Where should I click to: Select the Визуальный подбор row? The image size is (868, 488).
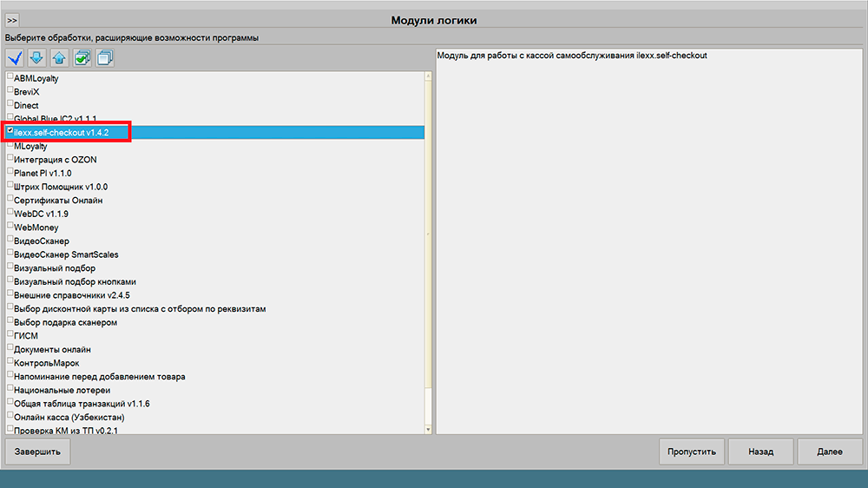(x=215, y=268)
